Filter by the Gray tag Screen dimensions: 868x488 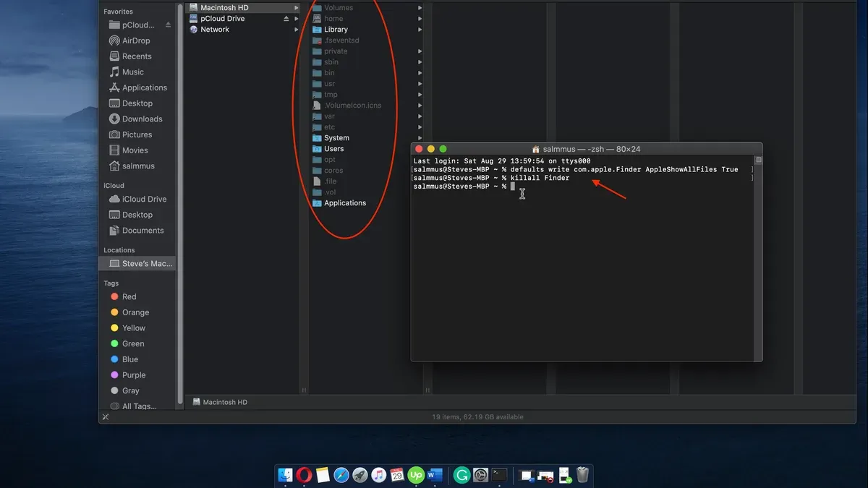click(x=124, y=391)
